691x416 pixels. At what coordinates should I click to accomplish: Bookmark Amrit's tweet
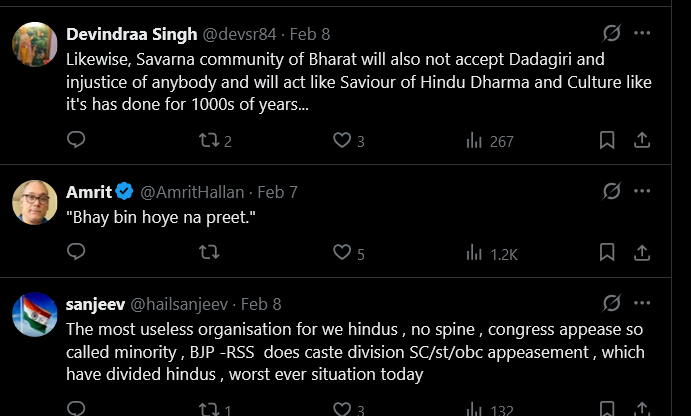click(x=607, y=253)
